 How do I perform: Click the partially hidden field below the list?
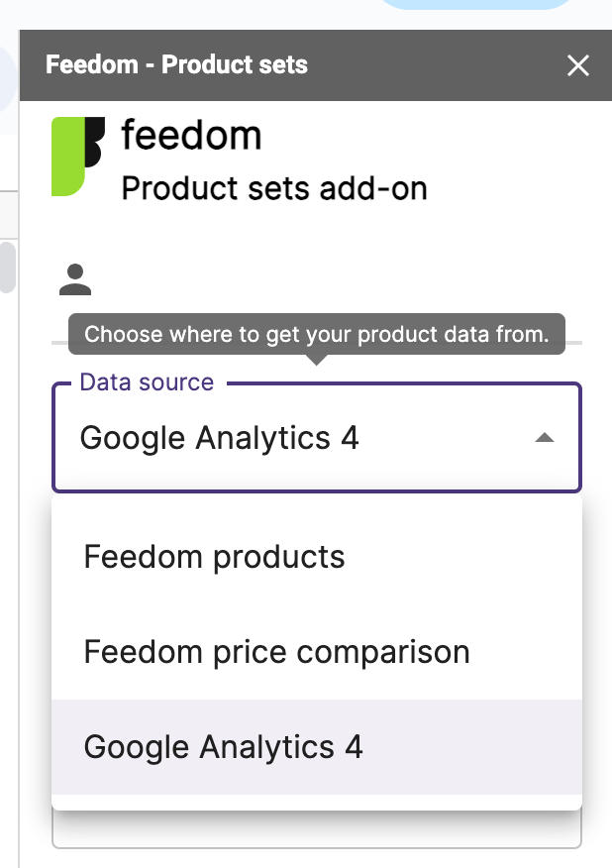pyautogui.click(x=317, y=829)
